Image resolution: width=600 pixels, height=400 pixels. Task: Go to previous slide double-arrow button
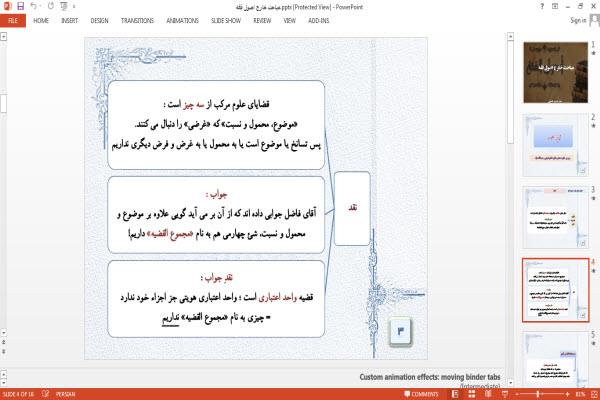click(x=3, y=342)
